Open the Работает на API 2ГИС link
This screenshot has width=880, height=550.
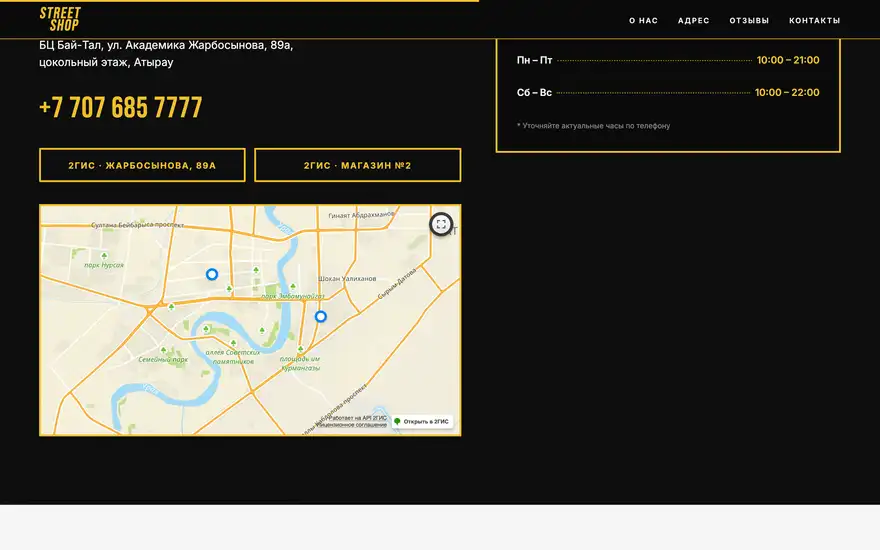358,418
